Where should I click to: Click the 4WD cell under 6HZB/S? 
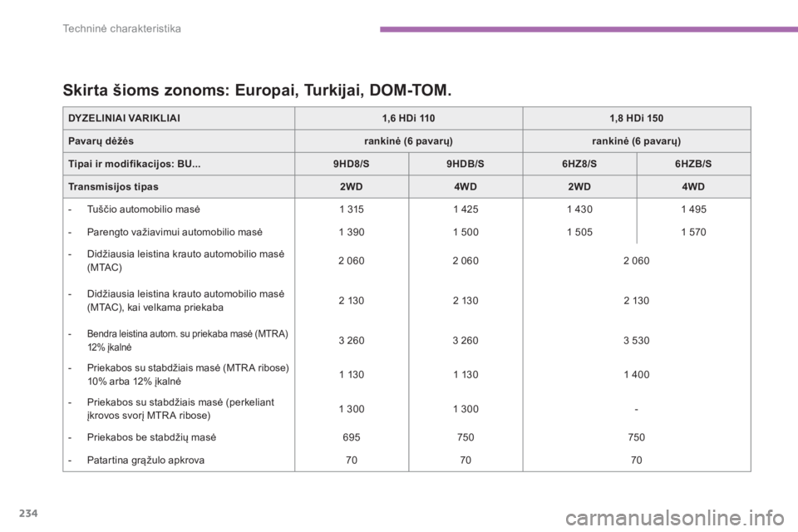[693, 187]
